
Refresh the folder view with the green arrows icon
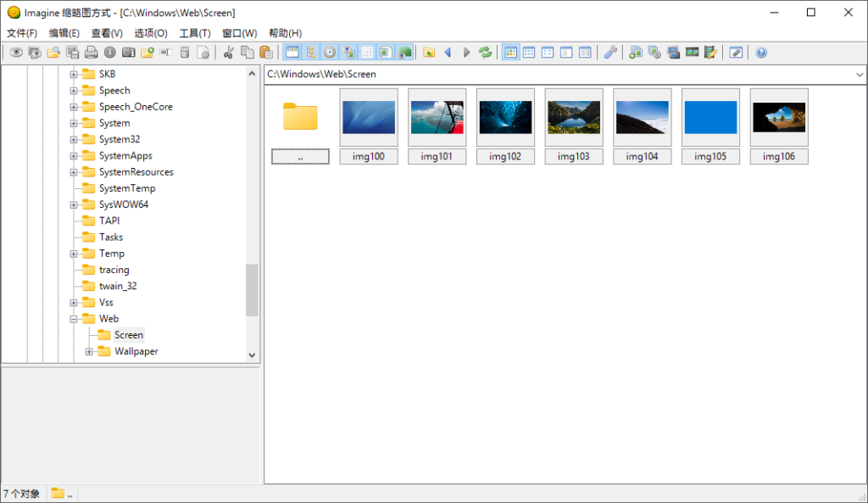tap(485, 52)
